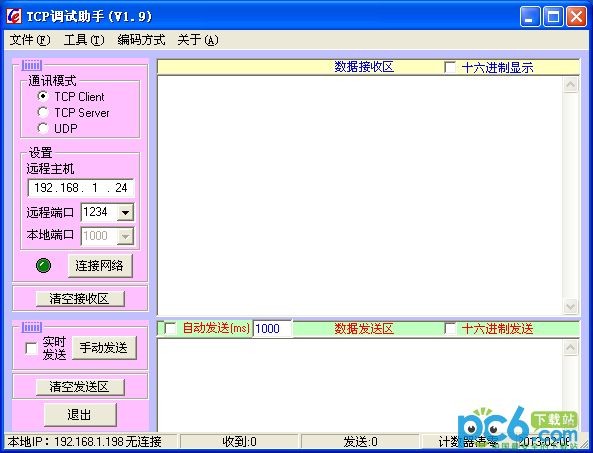593x453 pixels.
Task: Enable 十六进制显示 hex display checkbox
Action: click(450, 67)
